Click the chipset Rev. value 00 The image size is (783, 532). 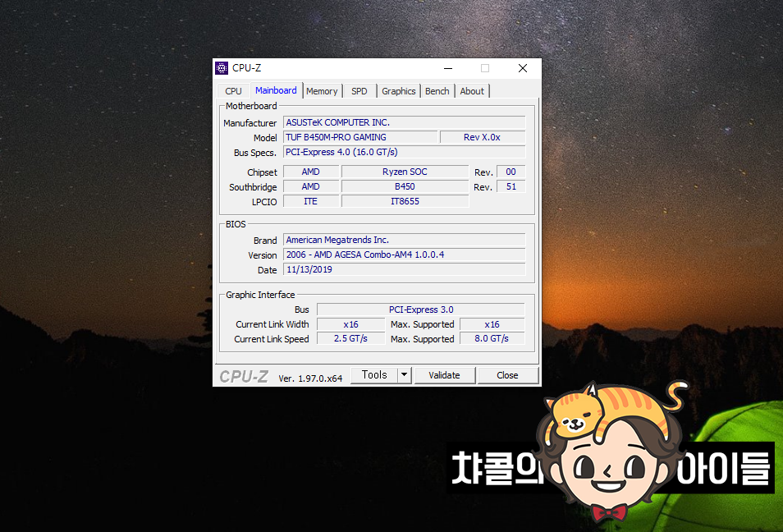click(511, 172)
